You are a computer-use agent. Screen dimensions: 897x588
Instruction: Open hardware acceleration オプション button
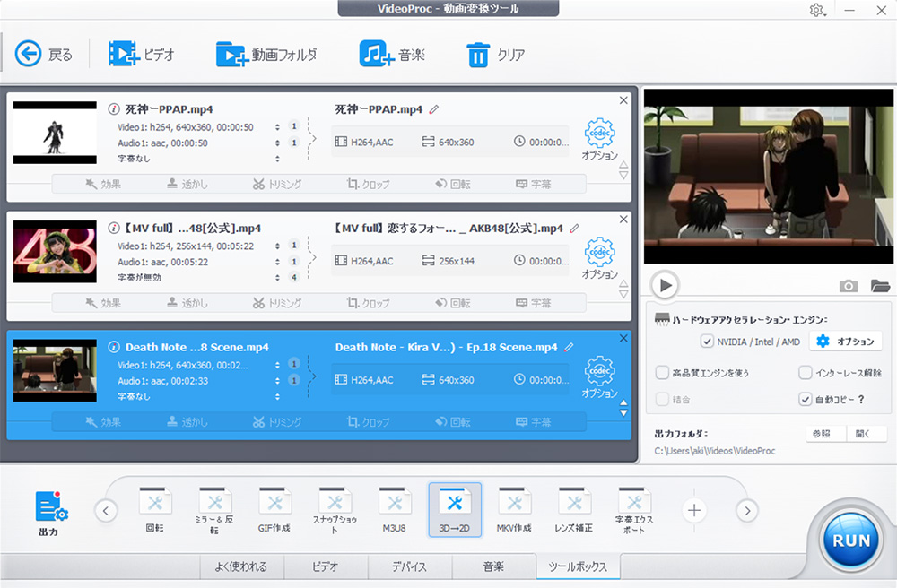click(846, 342)
